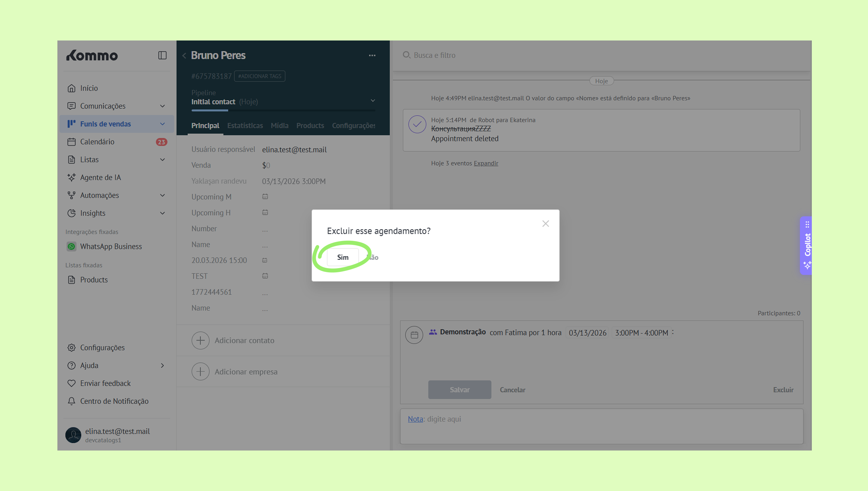
Task: Close the delete confirmation dialog
Action: [545, 224]
